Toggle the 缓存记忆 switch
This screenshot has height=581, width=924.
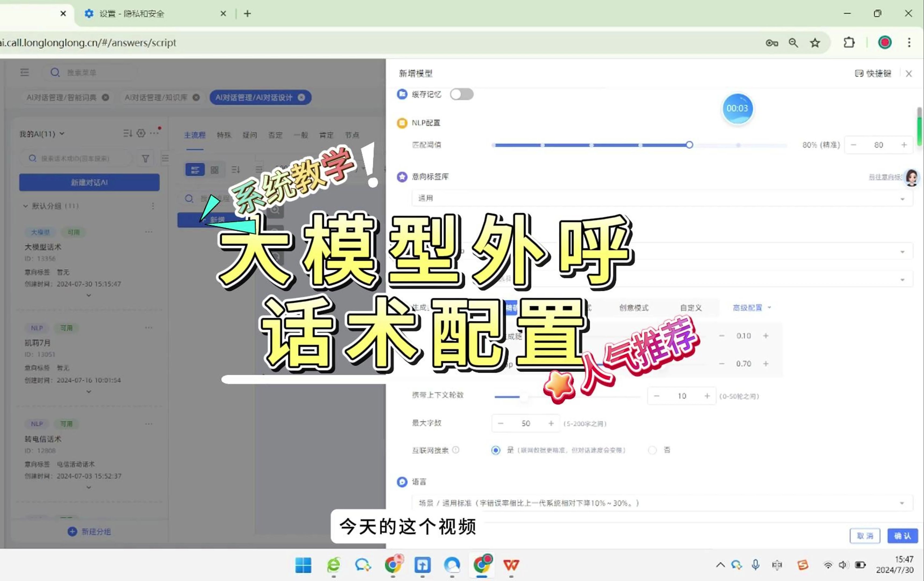pos(462,94)
